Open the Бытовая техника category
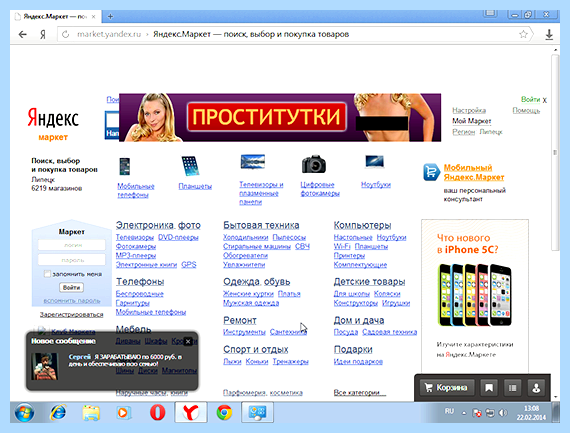This screenshot has height=433, width=570. [x=261, y=225]
